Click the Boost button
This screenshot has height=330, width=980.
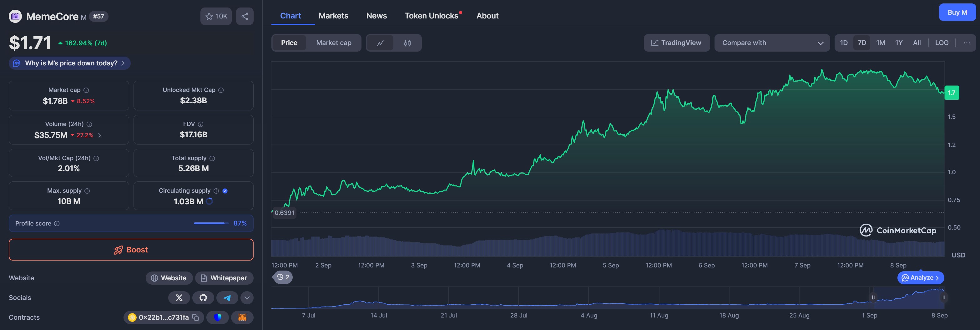131,250
